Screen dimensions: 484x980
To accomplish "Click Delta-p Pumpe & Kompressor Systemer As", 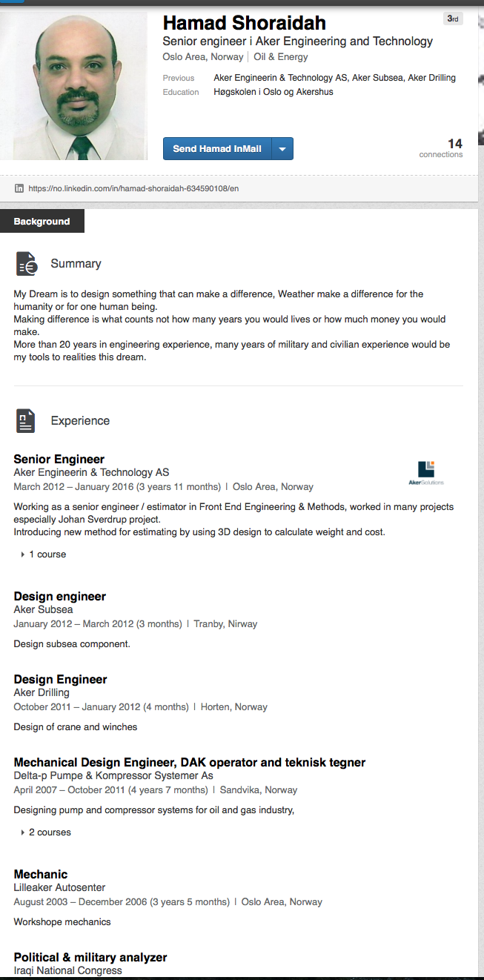I will [113, 775].
